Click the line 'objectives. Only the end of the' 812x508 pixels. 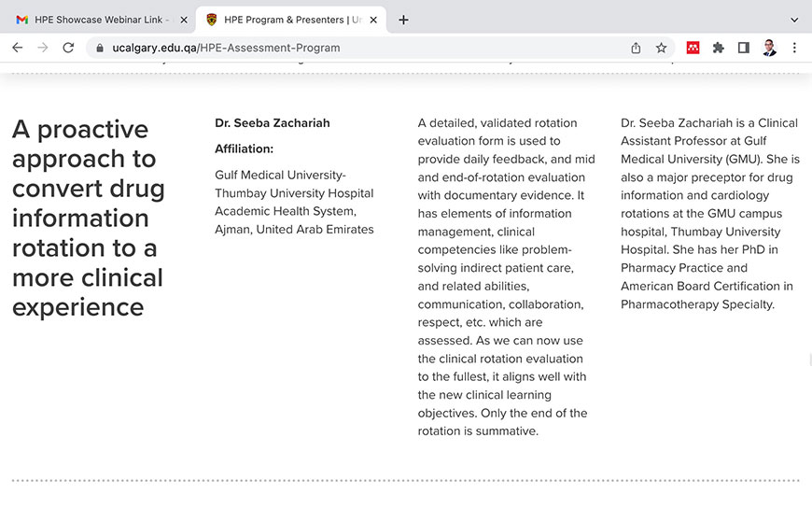[x=502, y=413]
